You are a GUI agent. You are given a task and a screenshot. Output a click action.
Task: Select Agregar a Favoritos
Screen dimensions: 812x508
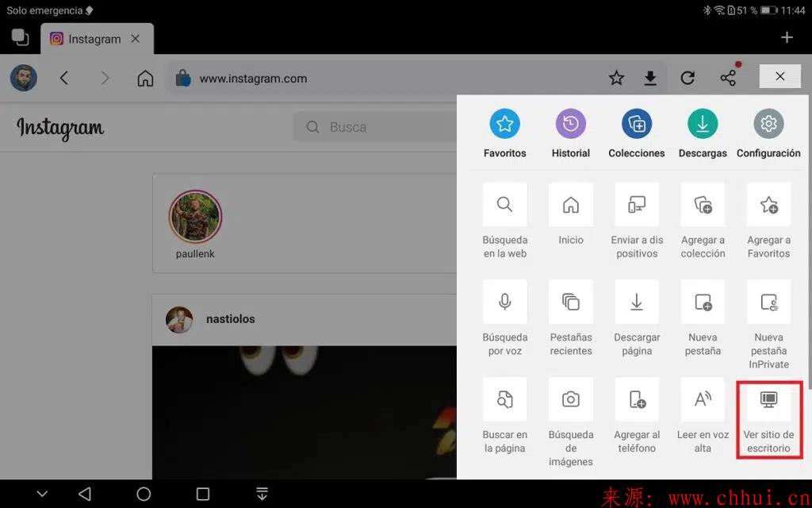click(768, 221)
